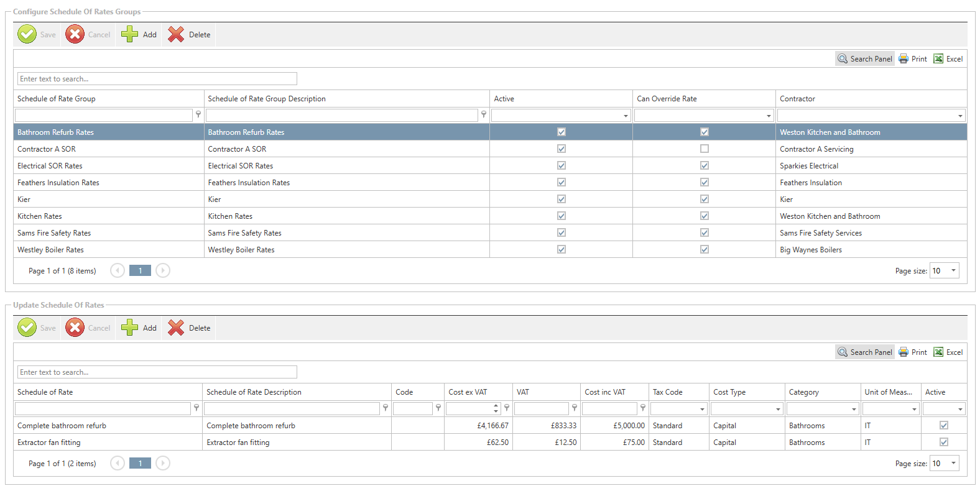Toggle Active for Complete bathroom refurb rate
The width and height of the screenshot is (980, 491).
click(x=944, y=425)
